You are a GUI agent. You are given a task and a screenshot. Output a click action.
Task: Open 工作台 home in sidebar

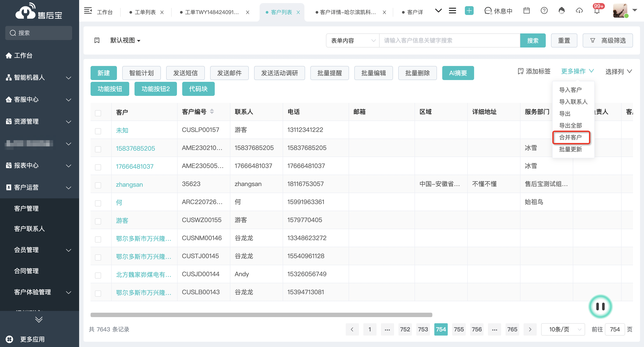[19, 55]
